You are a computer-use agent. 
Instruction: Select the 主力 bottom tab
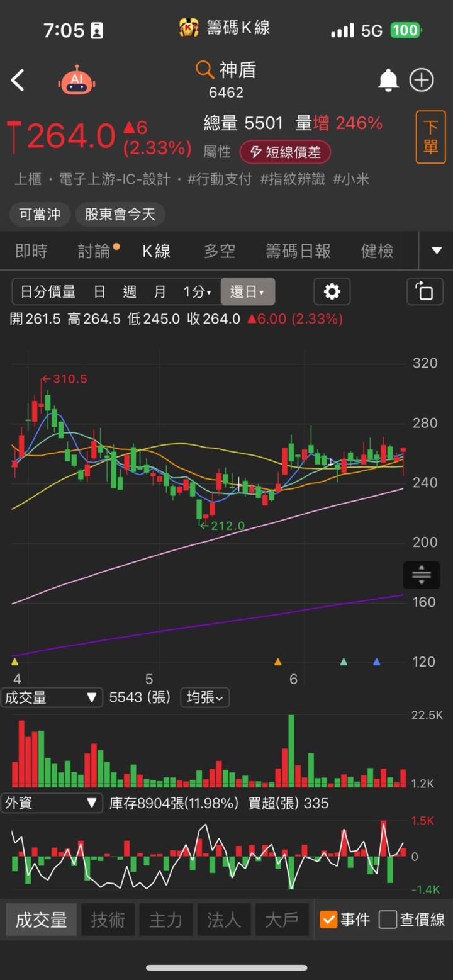165,920
